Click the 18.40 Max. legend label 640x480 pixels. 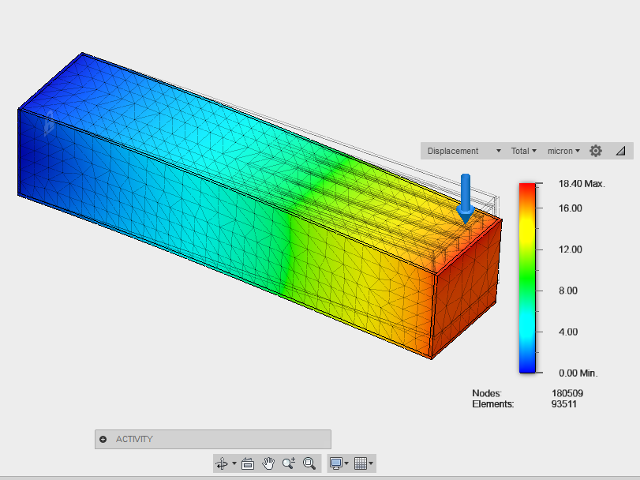tap(583, 185)
